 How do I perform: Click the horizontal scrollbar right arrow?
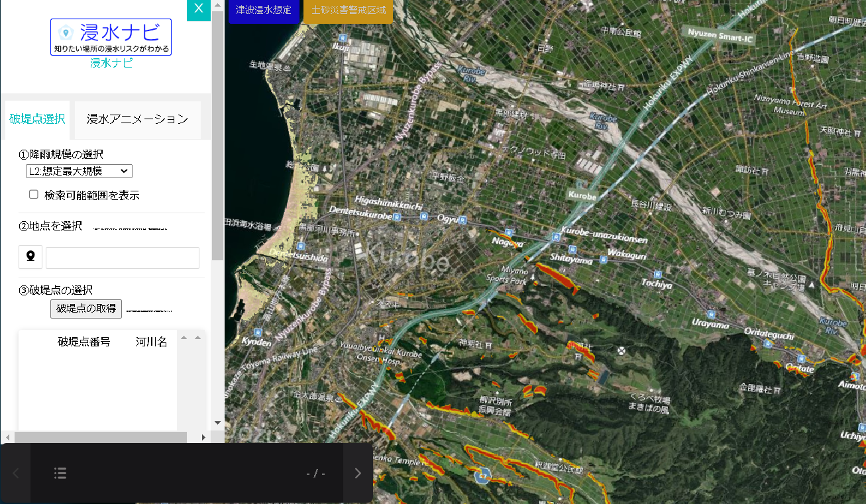[x=204, y=437]
